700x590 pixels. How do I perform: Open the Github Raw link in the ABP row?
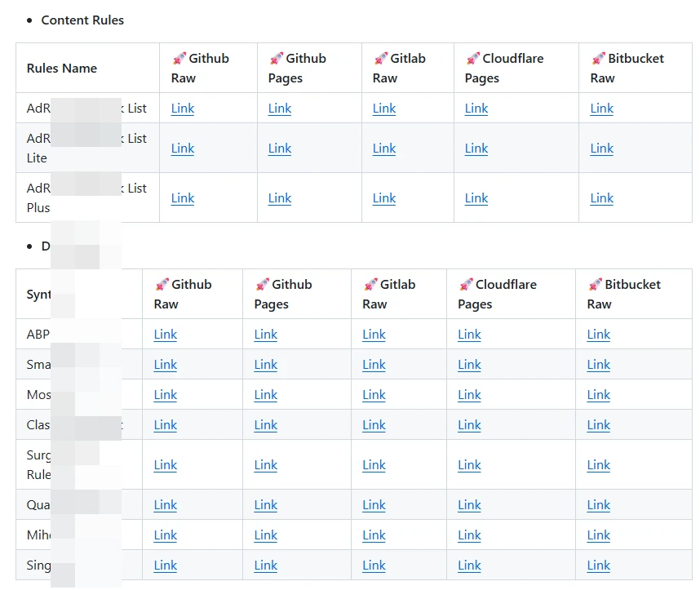click(x=166, y=335)
